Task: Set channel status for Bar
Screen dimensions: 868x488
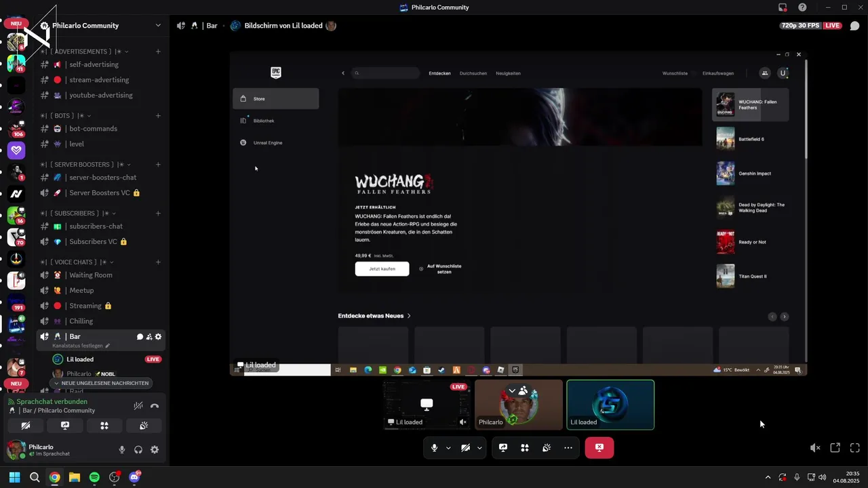Action: tap(81, 346)
